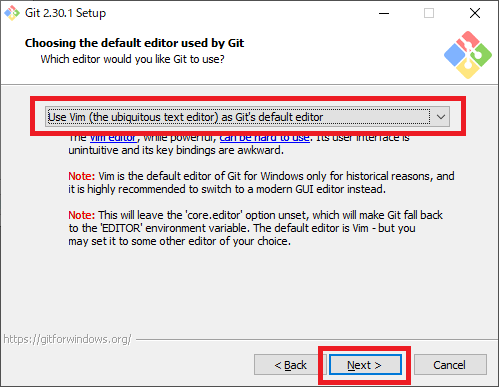Image resolution: width=499 pixels, height=387 pixels.
Task: Open the 'vim editor' hyperlink
Action: 113,138
